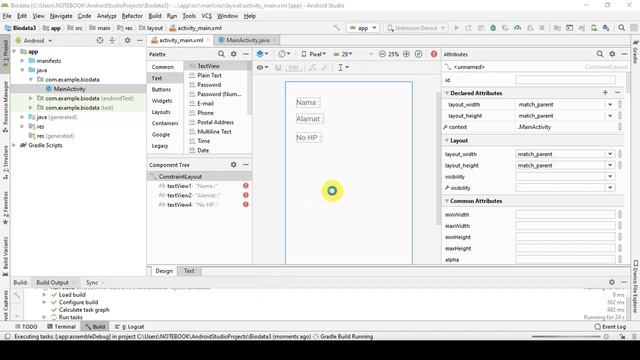640x360 pixels.
Task: Click the Debug app bug icon
Action: [x=493, y=28]
